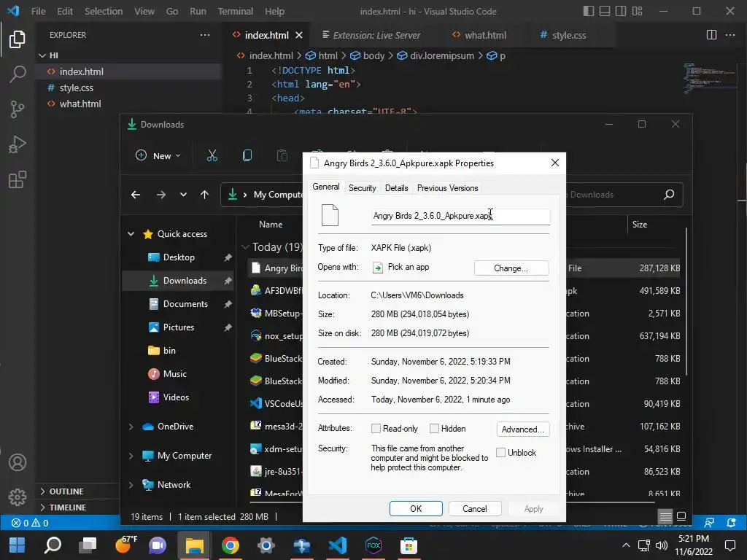The width and height of the screenshot is (747, 560).
Task: Click the Change... button for Opens with
Action: tap(511, 268)
